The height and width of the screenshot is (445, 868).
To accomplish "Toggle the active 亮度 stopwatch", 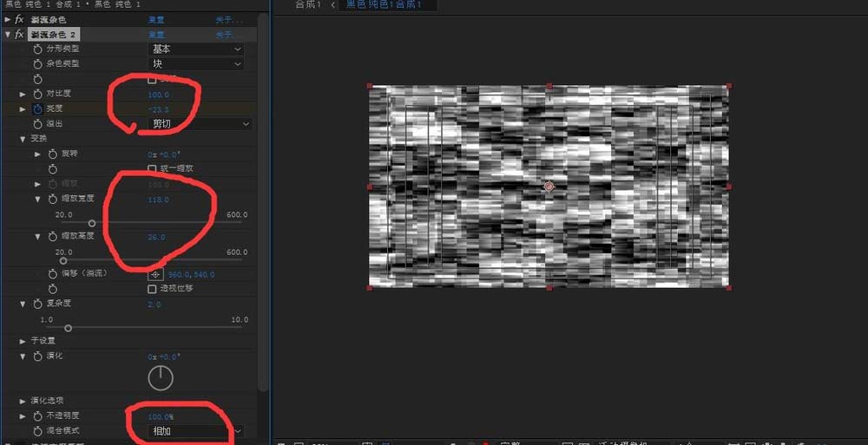I will tap(37, 109).
